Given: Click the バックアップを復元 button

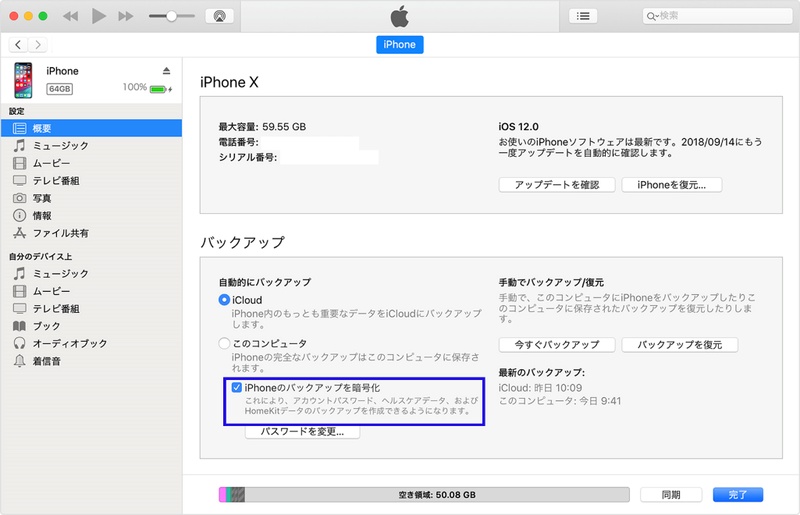Looking at the screenshot, I should tap(680, 345).
